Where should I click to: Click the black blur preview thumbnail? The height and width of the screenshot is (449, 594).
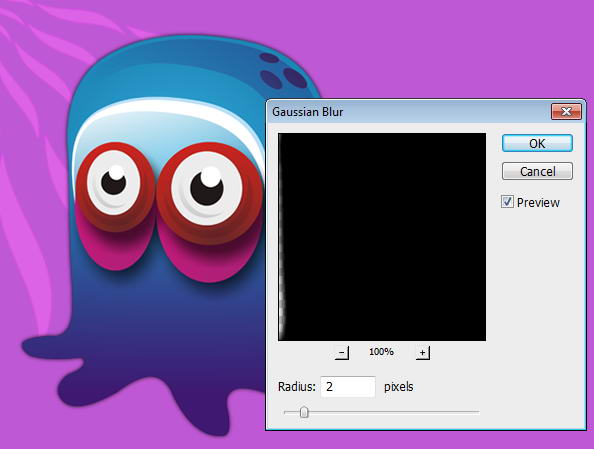click(382, 237)
